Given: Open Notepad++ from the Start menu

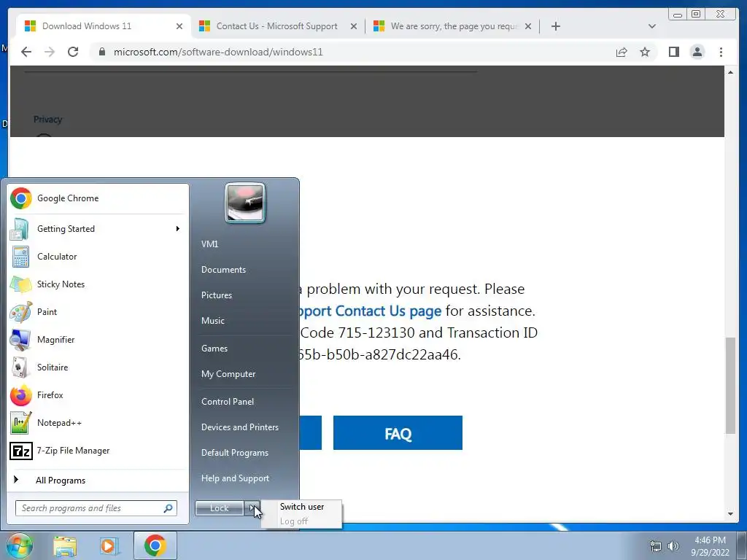Looking at the screenshot, I should pyautogui.click(x=98, y=423).
